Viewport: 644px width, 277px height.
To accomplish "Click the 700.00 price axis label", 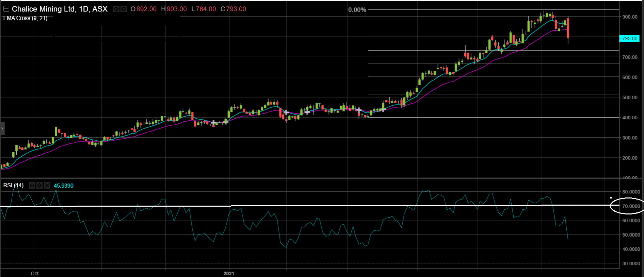I will tap(630, 57).
